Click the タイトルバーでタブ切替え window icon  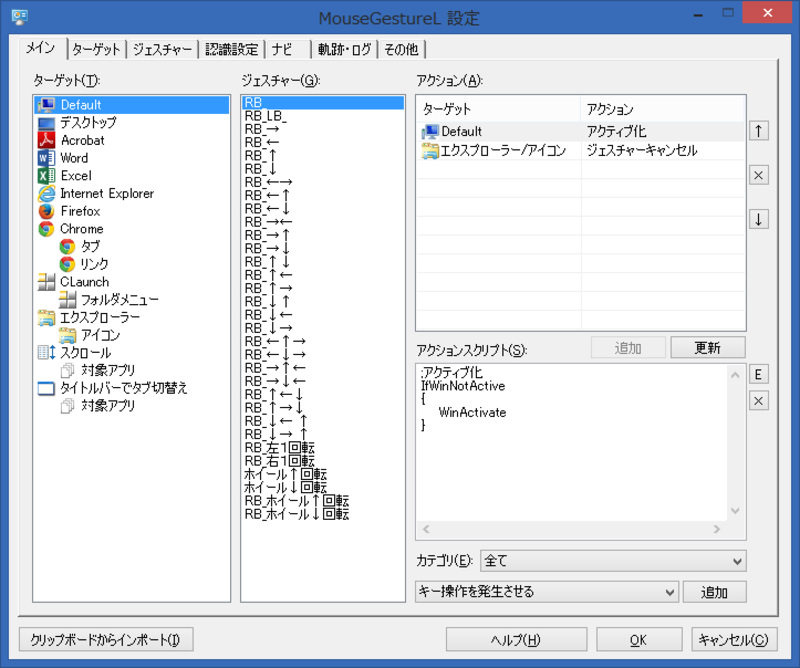tap(46, 388)
